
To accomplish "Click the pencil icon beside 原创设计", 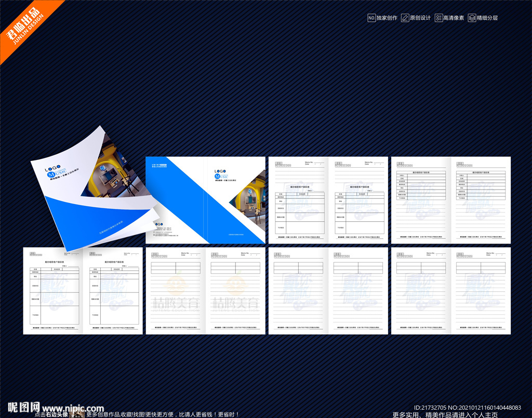I will [405, 18].
